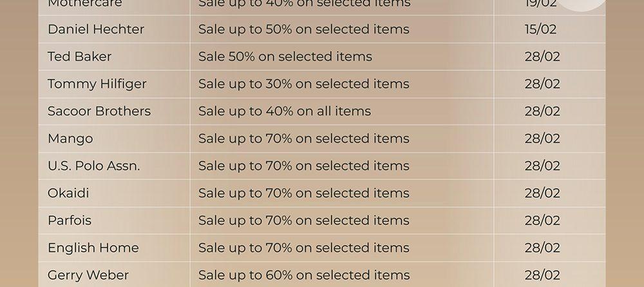Select the Ted Baker row label
The width and height of the screenshot is (644, 287).
tap(79, 56)
